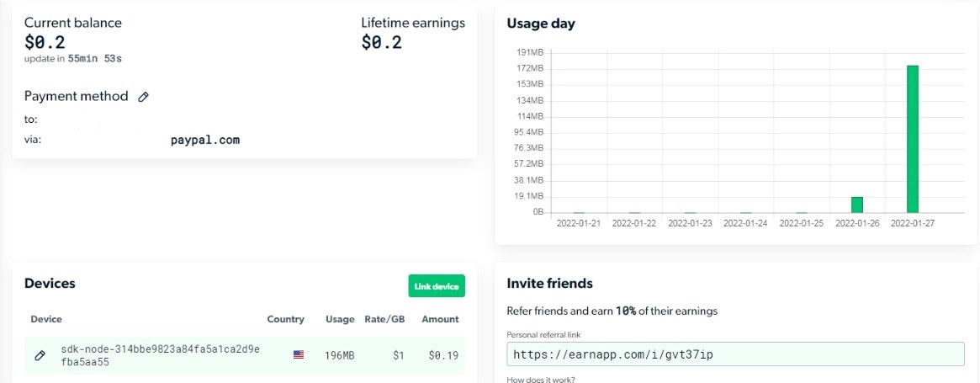Click the How does it work link
Viewport: 980px width, 383px height.
pos(541,380)
